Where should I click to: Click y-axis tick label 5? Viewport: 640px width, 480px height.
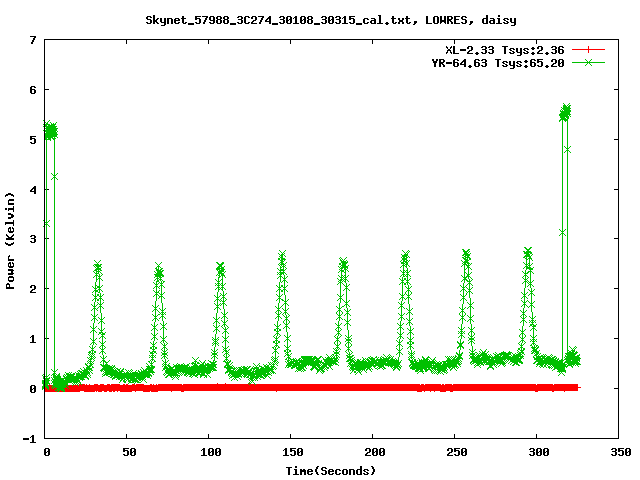[x=33, y=140]
